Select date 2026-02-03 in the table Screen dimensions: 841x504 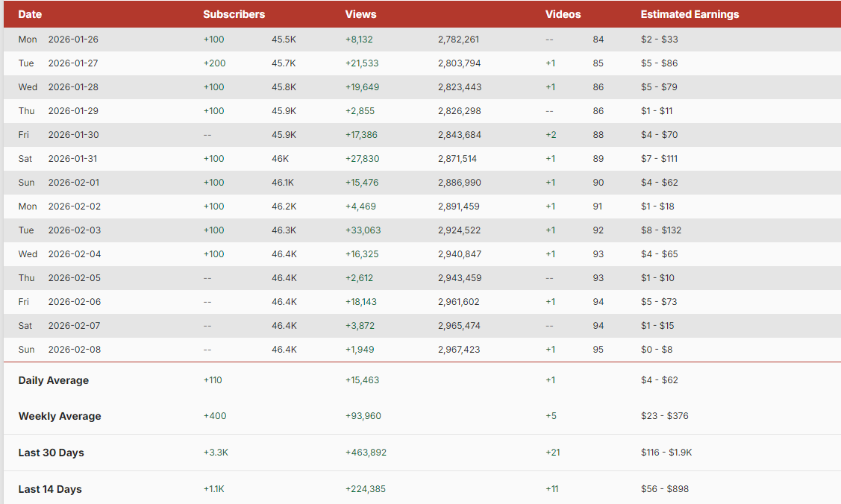(x=75, y=230)
